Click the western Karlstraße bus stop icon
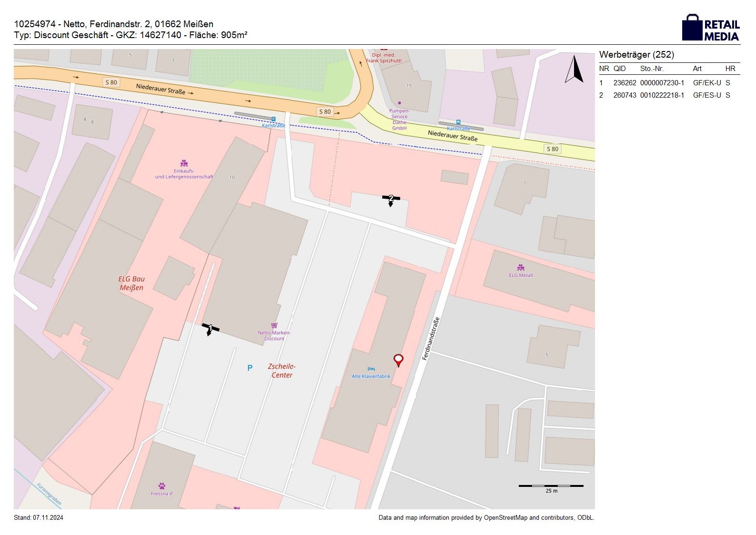The height and width of the screenshot is (535, 756). coord(273,119)
